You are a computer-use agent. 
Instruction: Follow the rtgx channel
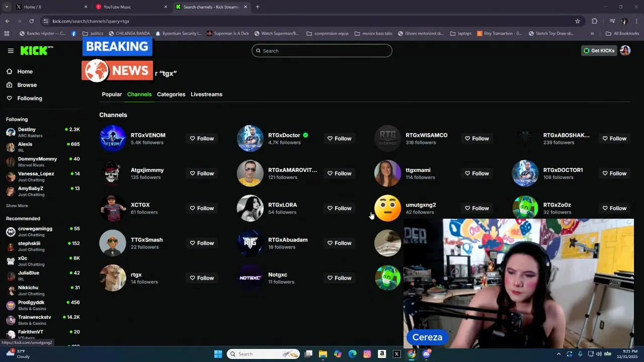click(202, 278)
